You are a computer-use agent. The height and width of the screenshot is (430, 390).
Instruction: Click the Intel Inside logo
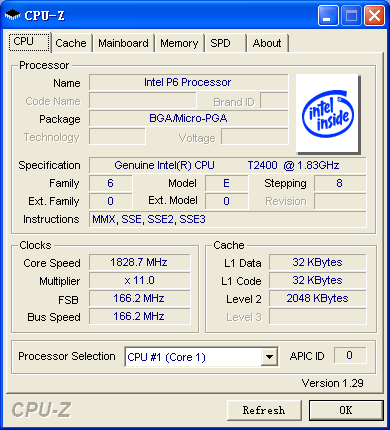click(x=328, y=113)
